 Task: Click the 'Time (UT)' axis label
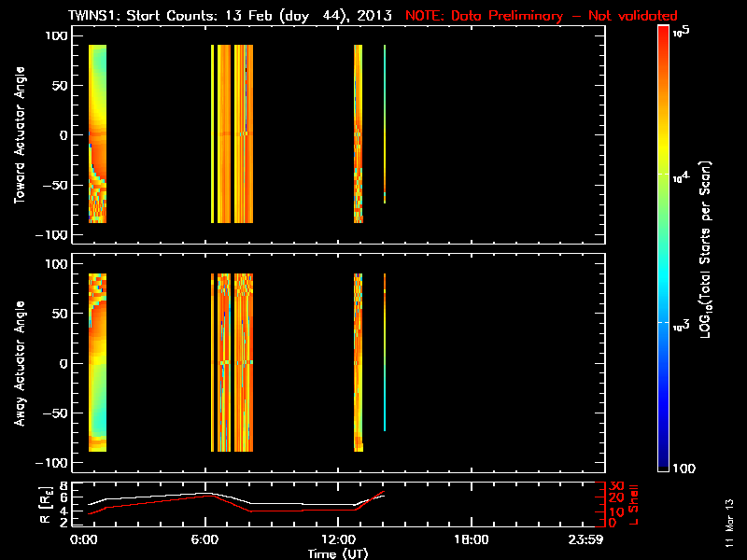pos(341,553)
